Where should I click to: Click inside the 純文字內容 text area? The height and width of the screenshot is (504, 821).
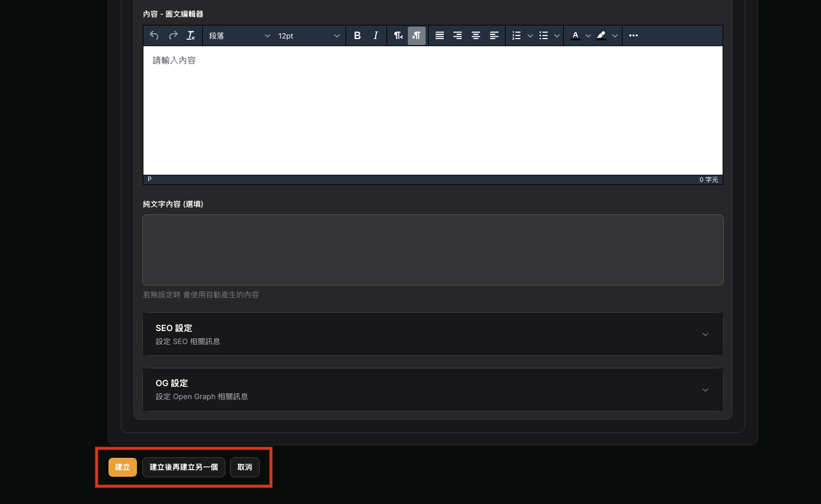pos(433,250)
